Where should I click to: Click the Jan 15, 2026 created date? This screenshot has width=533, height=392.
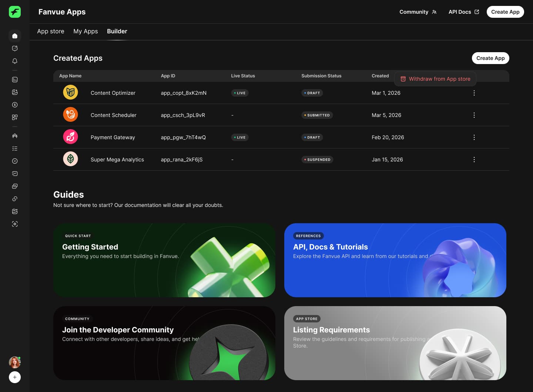pyautogui.click(x=387, y=160)
